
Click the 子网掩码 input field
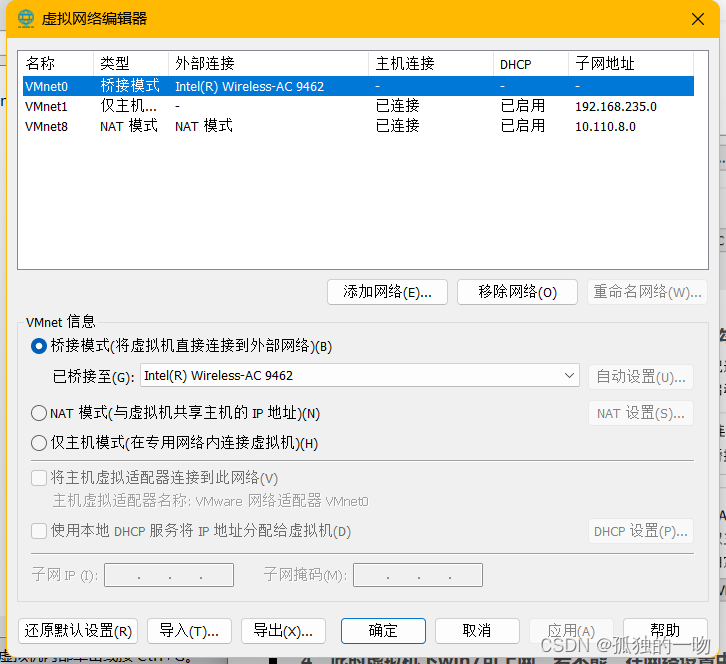(x=418, y=575)
